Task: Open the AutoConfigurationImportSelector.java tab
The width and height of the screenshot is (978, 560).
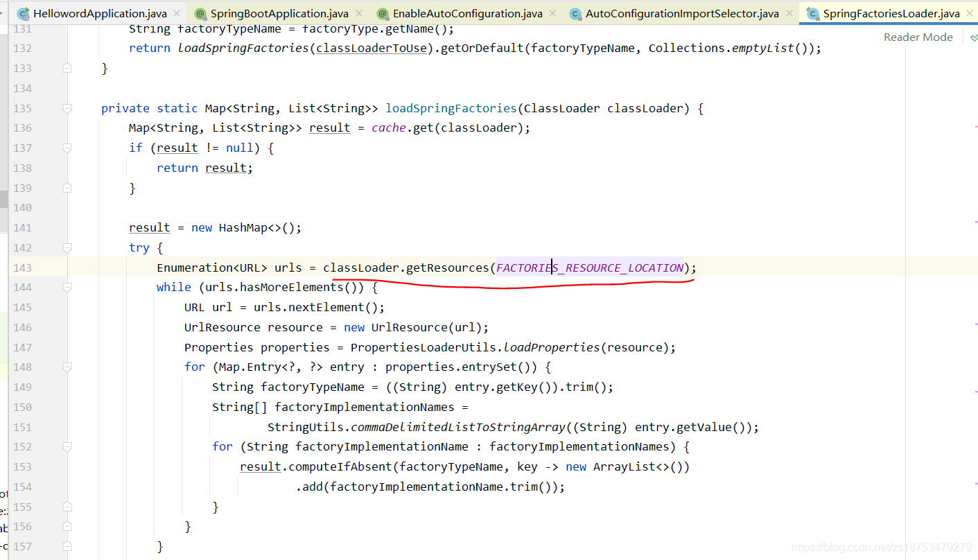Action: [x=682, y=13]
